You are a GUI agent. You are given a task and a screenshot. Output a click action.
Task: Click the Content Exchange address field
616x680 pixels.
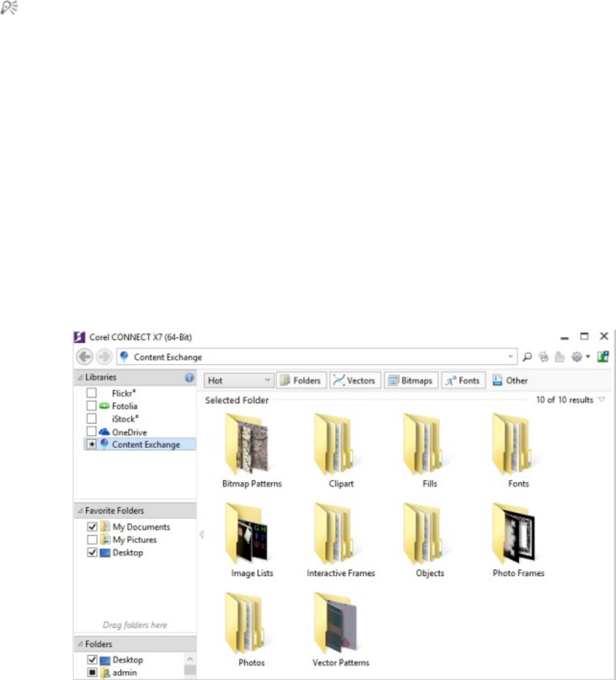tap(316, 357)
